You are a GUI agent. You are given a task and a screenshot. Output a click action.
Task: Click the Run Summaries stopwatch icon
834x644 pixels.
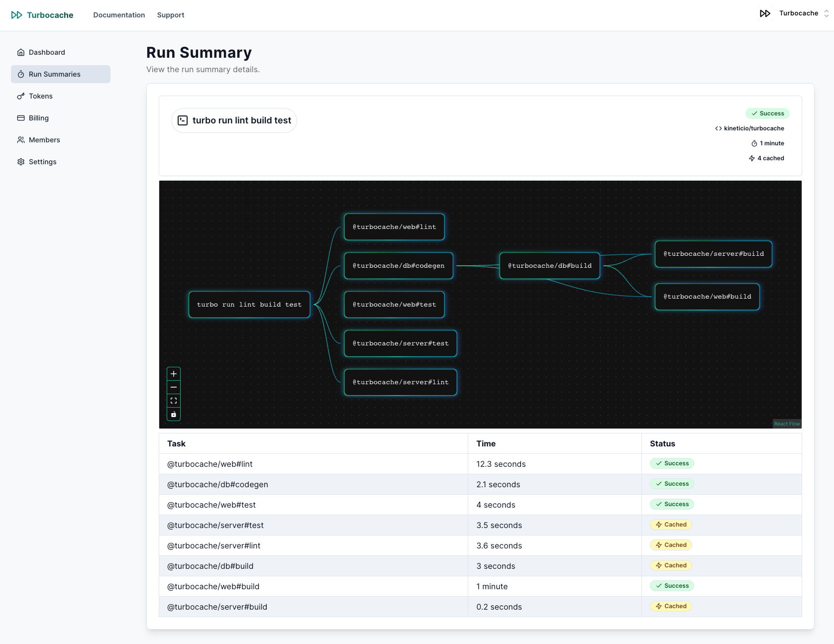pyautogui.click(x=21, y=74)
